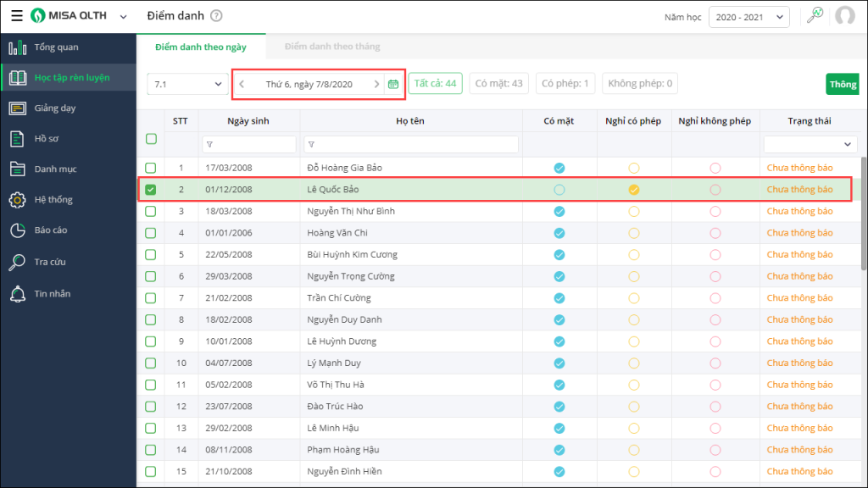The width and height of the screenshot is (868, 488).
Task: Open the Trạng thái filter dropdown
Action: (x=810, y=145)
